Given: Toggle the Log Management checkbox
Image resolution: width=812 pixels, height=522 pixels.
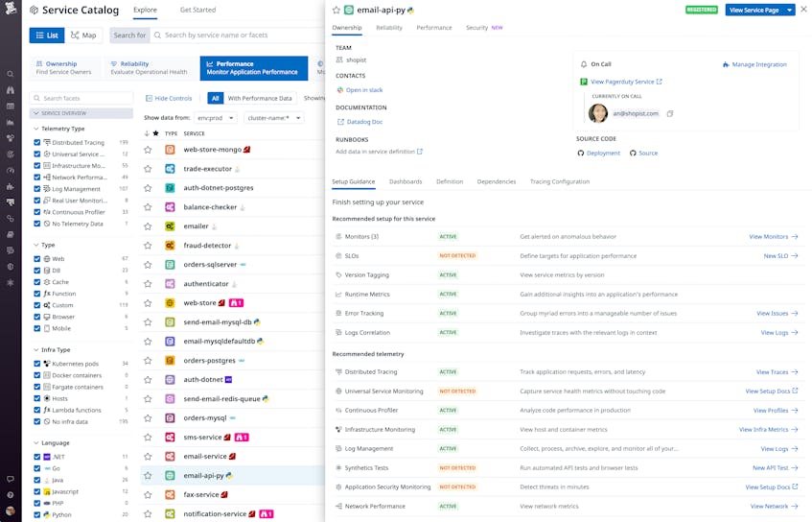Looking at the screenshot, I should pos(36,189).
